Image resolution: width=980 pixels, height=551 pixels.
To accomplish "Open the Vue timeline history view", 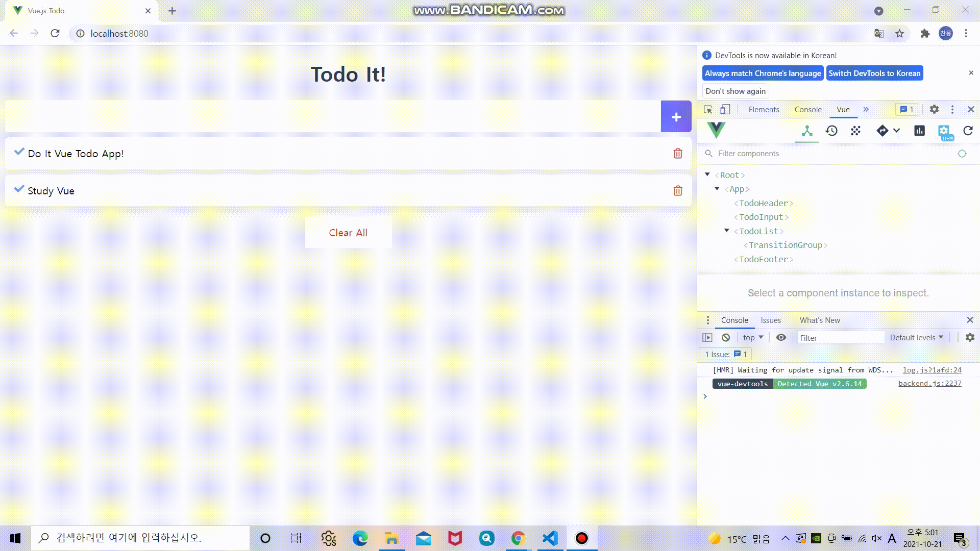I will 831,131.
